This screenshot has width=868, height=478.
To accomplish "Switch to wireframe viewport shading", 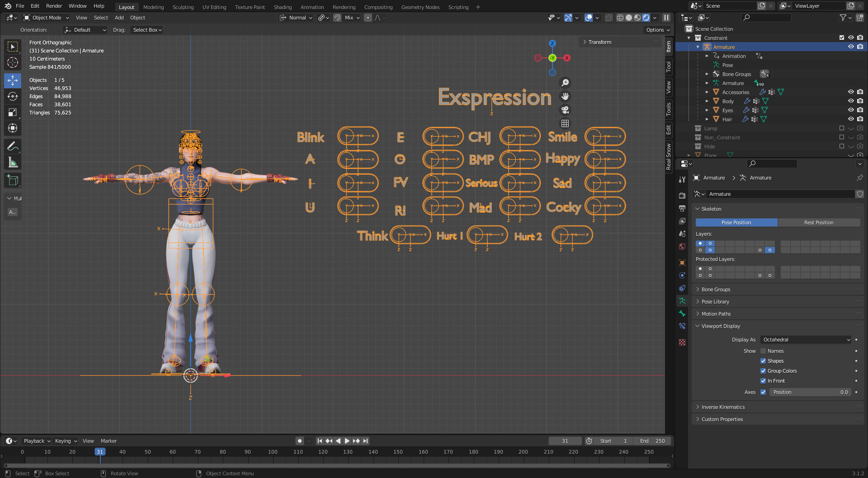I will [620, 18].
